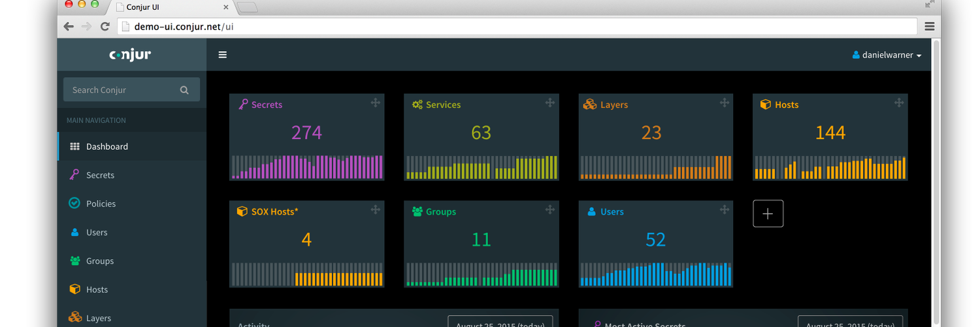980x327 pixels.
Task: Open the Layers card title link
Action: coord(614,105)
